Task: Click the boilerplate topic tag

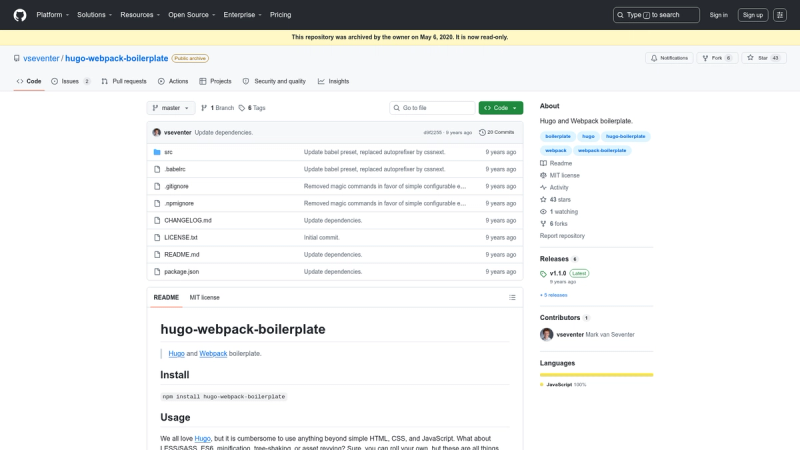Action: pos(558,136)
